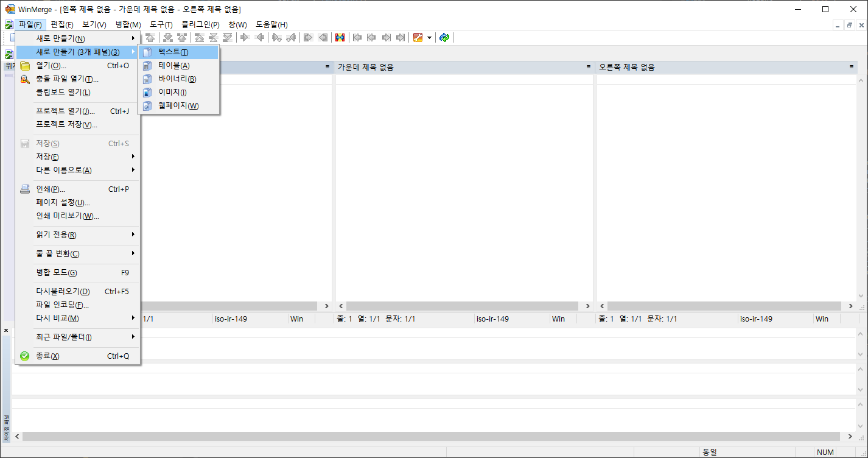Close the diff pane with its X button
The width and height of the screenshot is (868, 458).
[6, 330]
